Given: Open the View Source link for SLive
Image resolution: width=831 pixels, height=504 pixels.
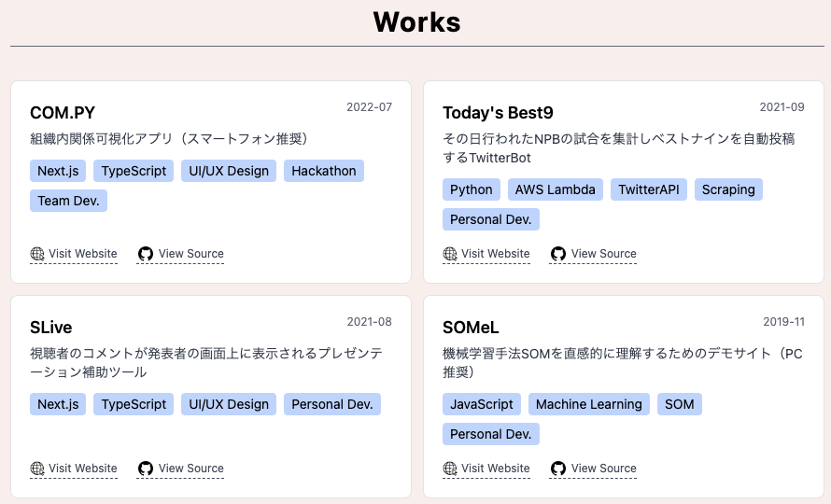Looking at the screenshot, I should (180, 469).
